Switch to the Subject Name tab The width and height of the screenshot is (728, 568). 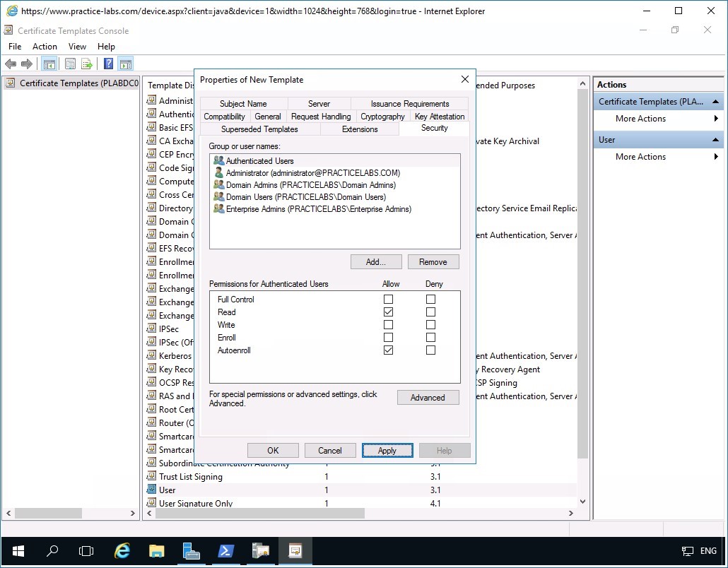coord(243,103)
